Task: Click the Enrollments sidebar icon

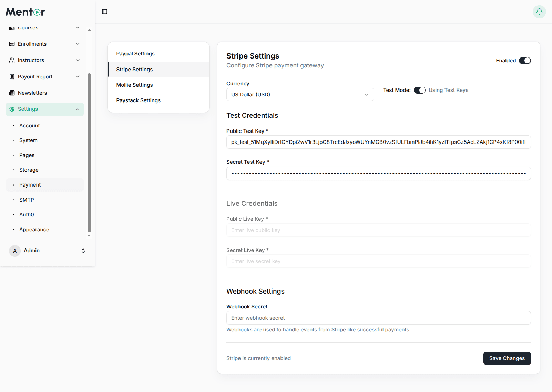Action: pos(12,44)
